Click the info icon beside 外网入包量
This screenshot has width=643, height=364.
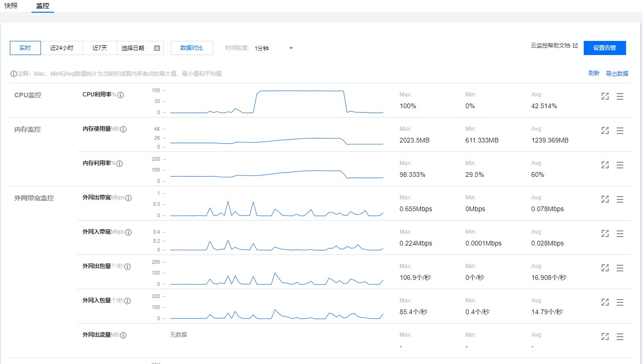click(127, 301)
